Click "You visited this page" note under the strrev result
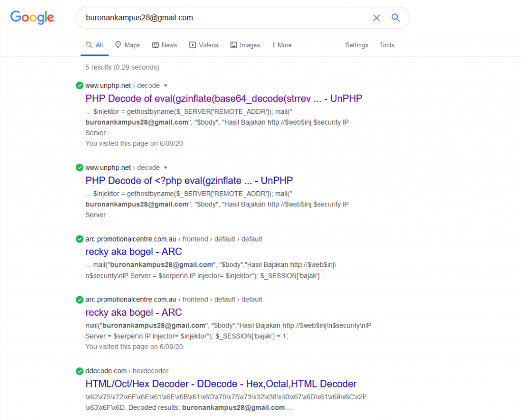This screenshot has width=521, height=420. pos(135,143)
